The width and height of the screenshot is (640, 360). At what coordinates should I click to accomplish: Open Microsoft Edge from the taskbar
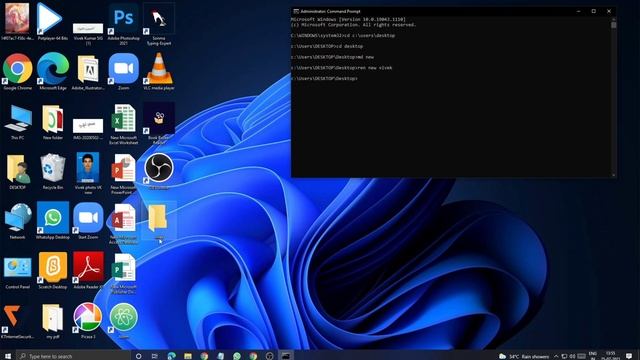click(171, 356)
